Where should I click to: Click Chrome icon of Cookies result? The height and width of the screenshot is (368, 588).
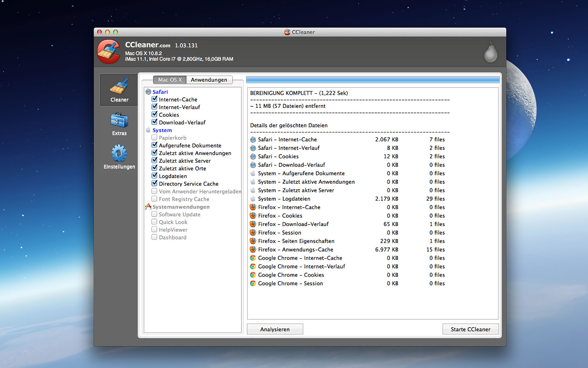click(x=253, y=275)
